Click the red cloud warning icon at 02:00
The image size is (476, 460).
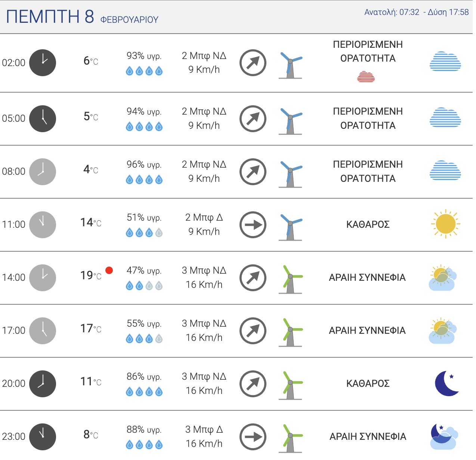pos(366,77)
